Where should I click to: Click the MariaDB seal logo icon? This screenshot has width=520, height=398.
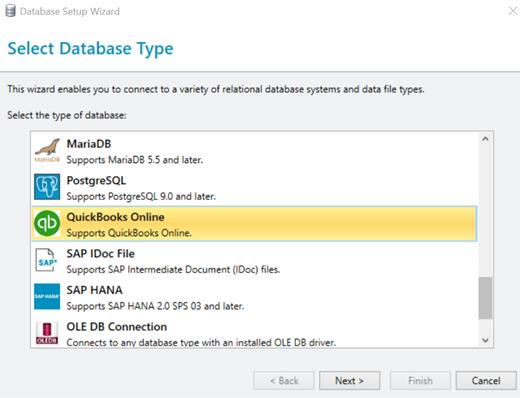pyautogui.click(x=47, y=150)
